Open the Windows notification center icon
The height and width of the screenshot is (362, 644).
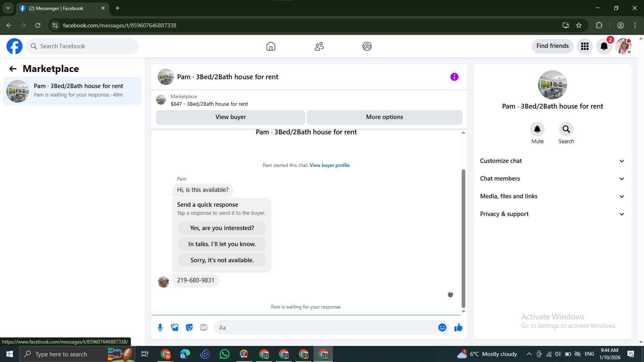[x=631, y=354]
